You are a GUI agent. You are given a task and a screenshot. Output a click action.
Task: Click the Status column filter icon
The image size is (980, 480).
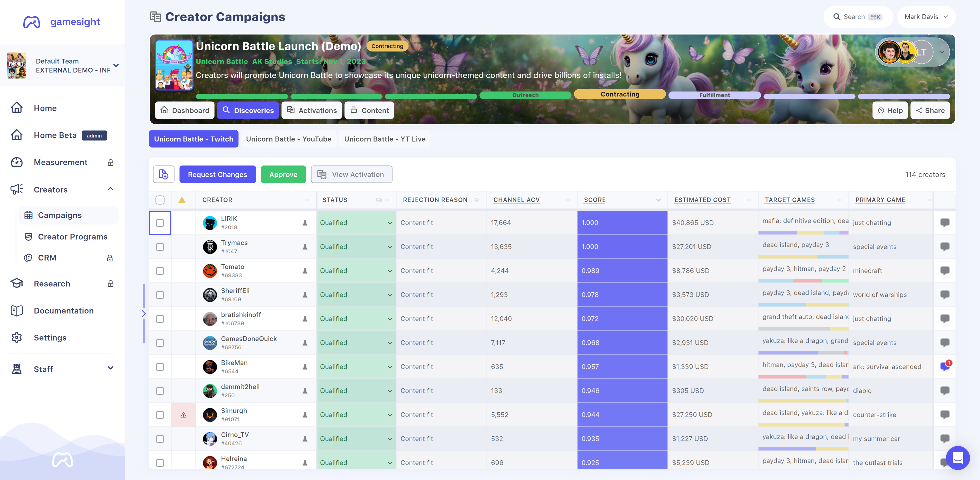[x=379, y=200]
